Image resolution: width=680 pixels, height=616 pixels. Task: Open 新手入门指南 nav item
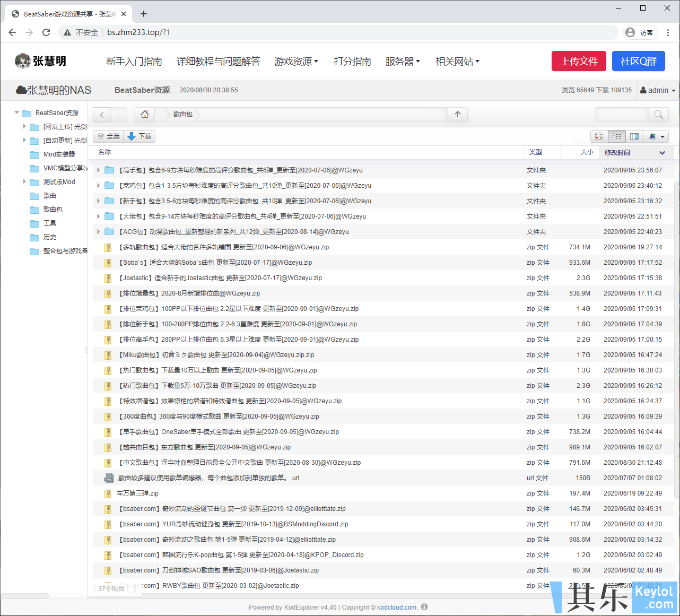(x=134, y=62)
